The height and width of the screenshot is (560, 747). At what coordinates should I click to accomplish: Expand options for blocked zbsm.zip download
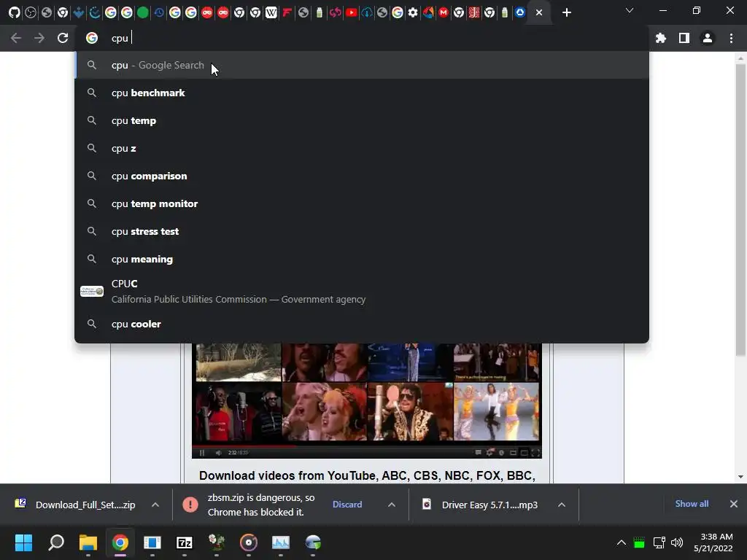coord(392,505)
